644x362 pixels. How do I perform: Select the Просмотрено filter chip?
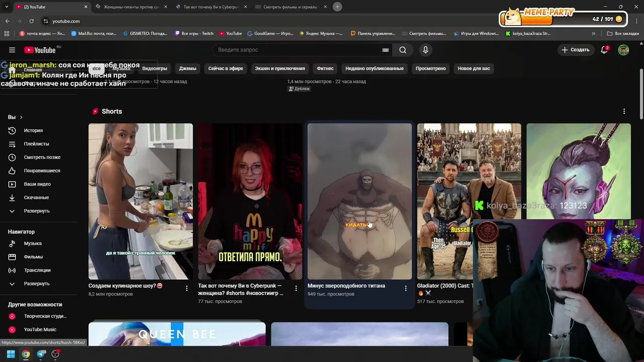(431, 68)
